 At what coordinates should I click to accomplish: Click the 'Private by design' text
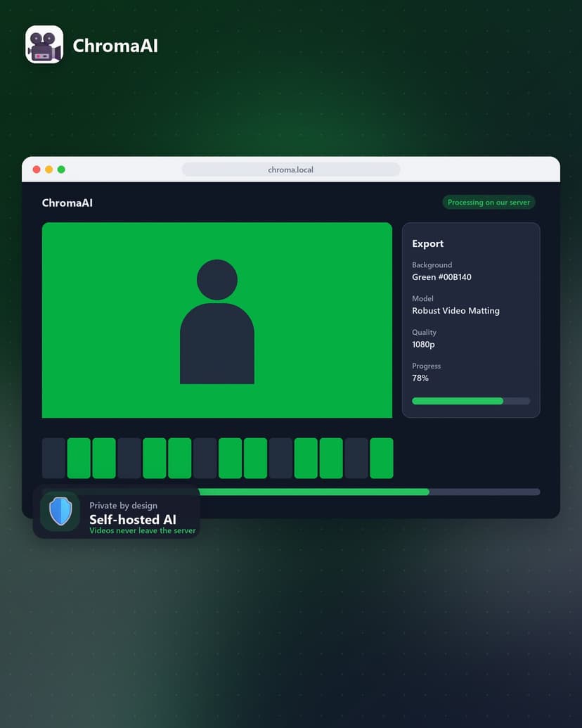(124, 506)
